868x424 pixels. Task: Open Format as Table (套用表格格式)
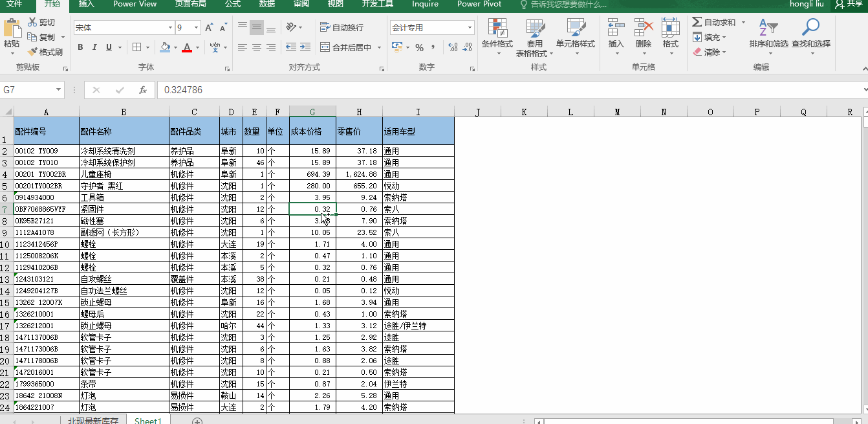[x=534, y=38]
